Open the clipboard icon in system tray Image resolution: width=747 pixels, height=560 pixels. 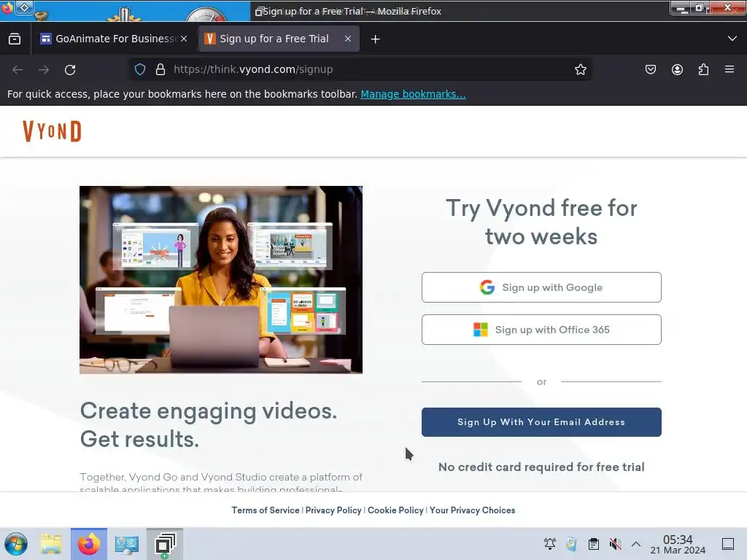pos(594,543)
